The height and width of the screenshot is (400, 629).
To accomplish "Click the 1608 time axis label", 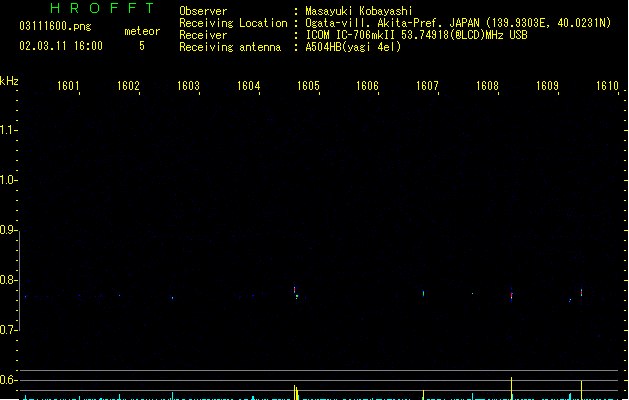I will [x=487, y=86].
